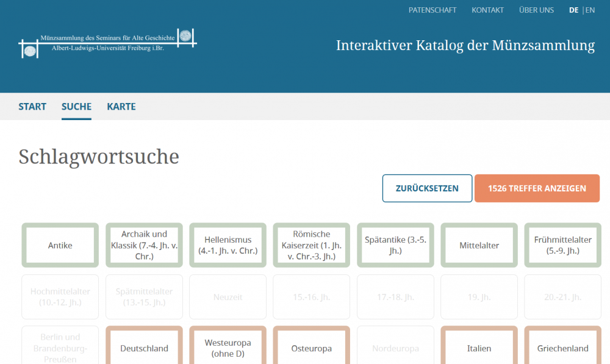Select the SUCHE tab
The width and height of the screenshot is (610, 364).
click(x=76, y=107)
